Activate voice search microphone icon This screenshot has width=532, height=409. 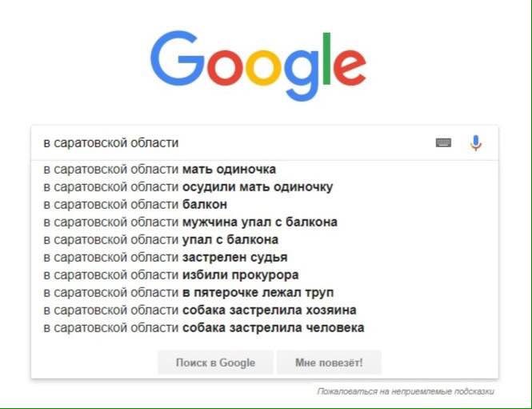pos(476,143)
